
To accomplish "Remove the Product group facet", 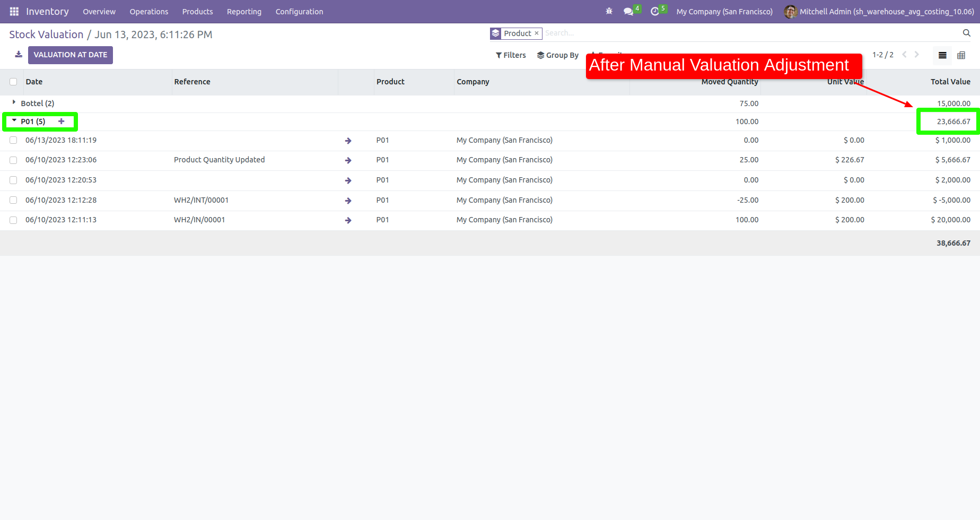I will click(x=537, y=33).
